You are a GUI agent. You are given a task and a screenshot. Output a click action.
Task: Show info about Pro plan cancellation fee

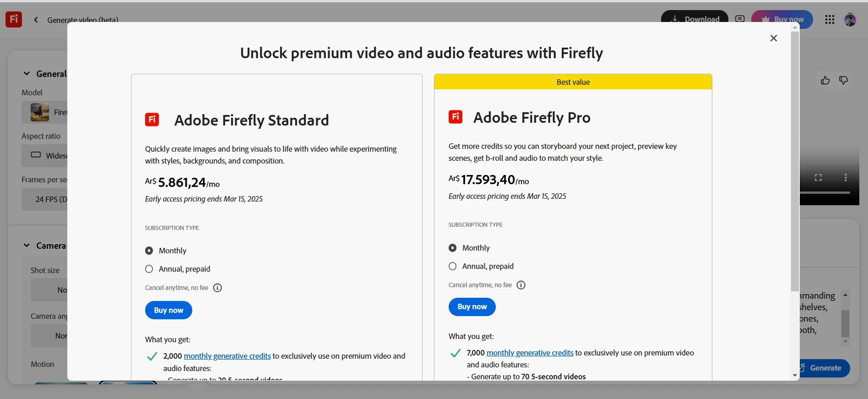tap(521, 285)
